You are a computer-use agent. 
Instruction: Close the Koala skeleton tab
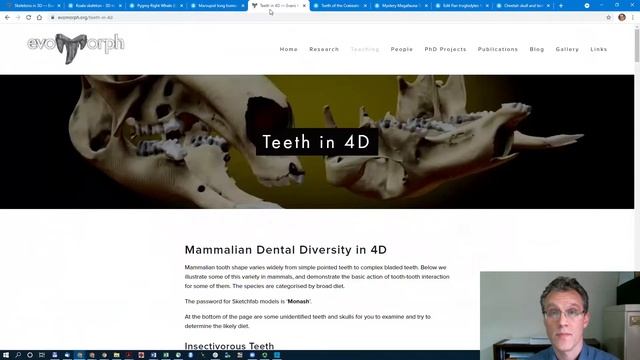pyautogui.click(x=120, y=6)
